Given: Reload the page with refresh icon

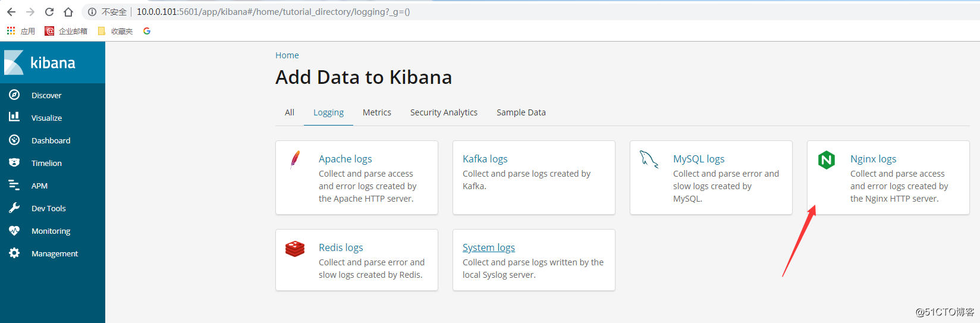Looking at the screenshot, I should [x=49, y=12].
